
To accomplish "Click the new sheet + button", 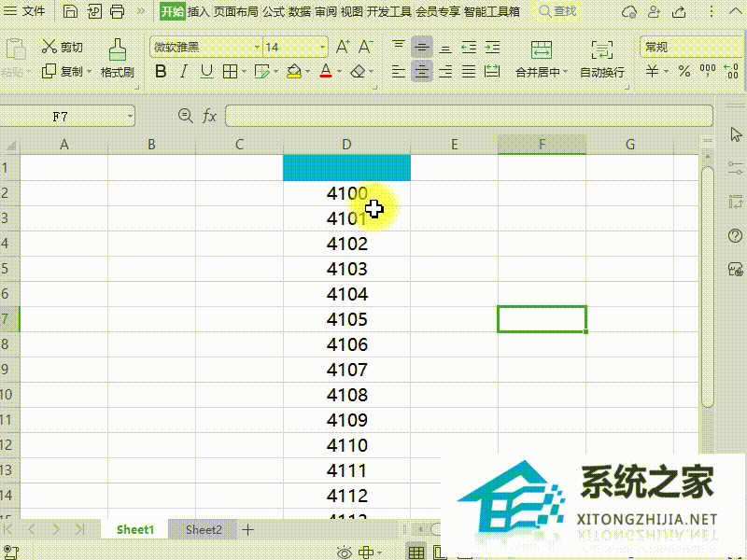I will tap(247, 529).
